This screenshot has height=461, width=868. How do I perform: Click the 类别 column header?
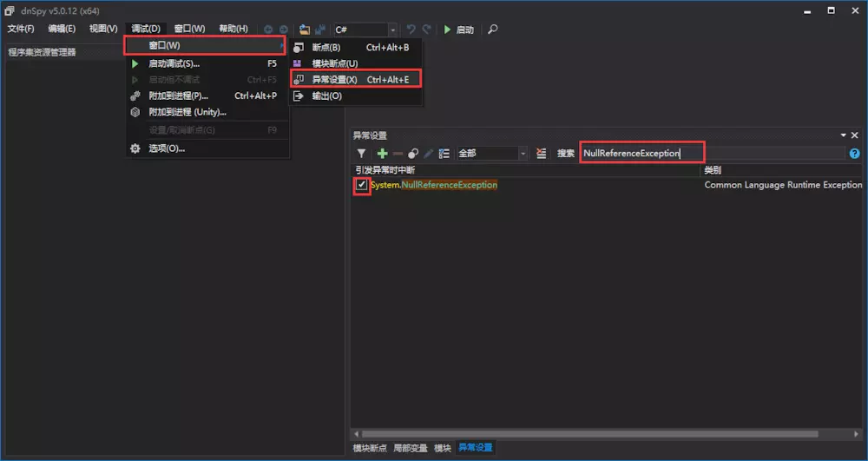pos(713,170)
